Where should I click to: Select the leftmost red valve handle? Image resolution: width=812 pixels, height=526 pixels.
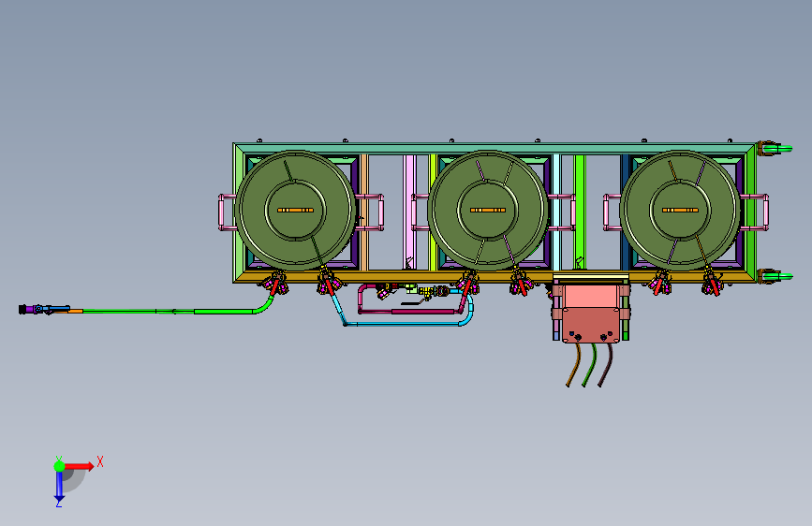pyautogui.click(x=275, y=286)
